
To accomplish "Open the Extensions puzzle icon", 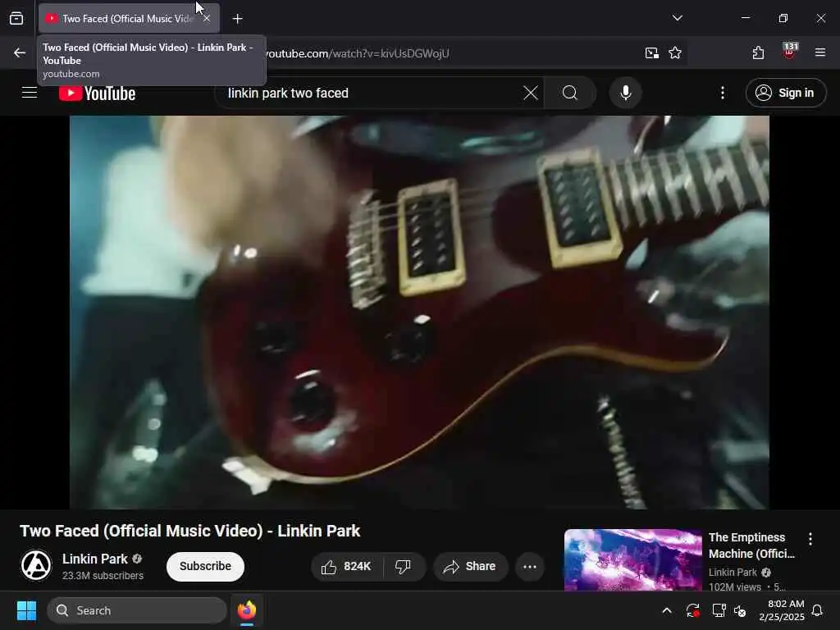I will [x=758, y=52].
